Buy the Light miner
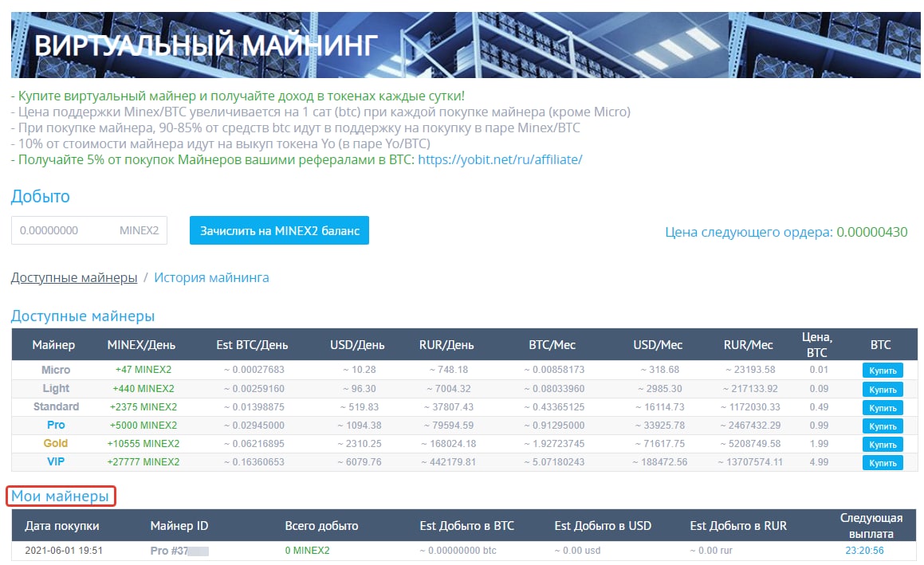This screenshot has height=565, width=924. (x=883, y=390)
